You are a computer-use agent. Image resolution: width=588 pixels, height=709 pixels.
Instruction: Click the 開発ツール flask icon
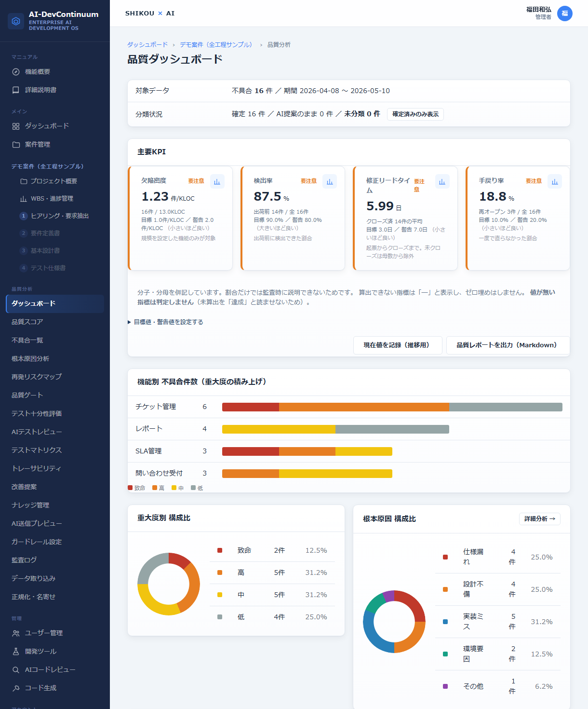point(16,652)
